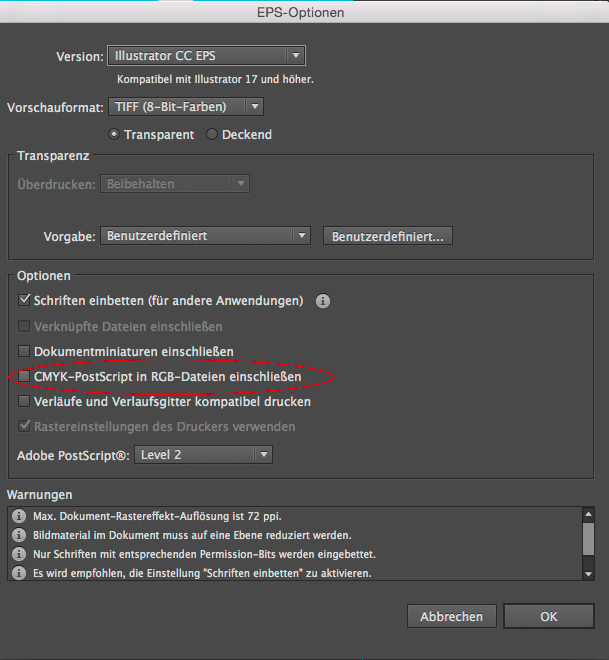Click info icon beside Bildmaterial warning
The width and height of the screenshot is (609, 660).
click(17, 535)
